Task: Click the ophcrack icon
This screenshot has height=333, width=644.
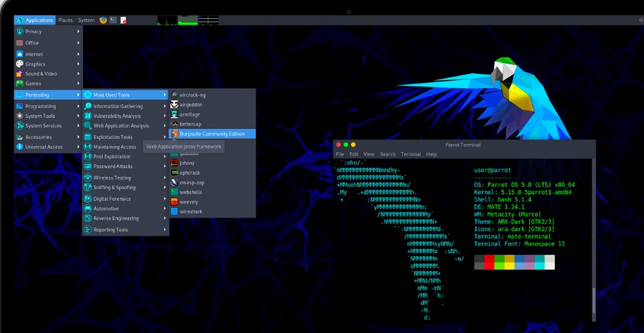Action: tap(174, 173)
